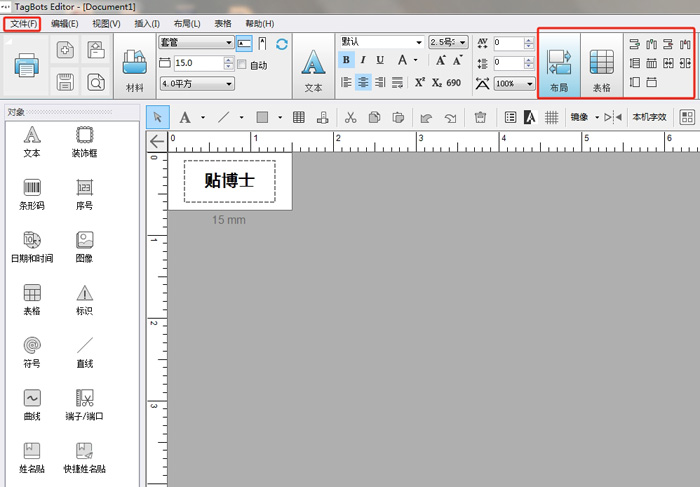Select the terminal/port (端子/端口) object

(84, 404)
